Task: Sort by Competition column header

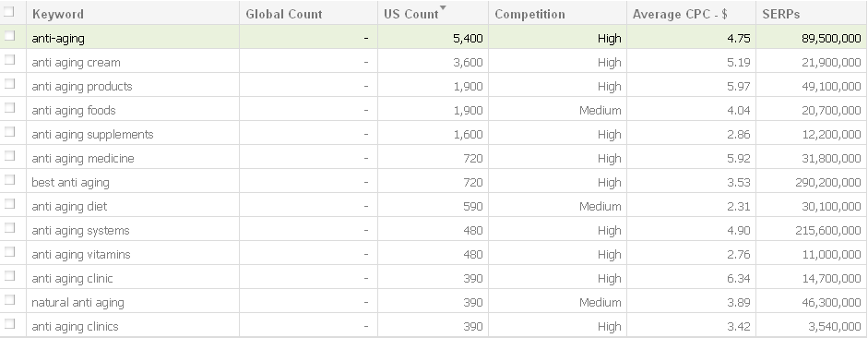Action: point(529,15)
